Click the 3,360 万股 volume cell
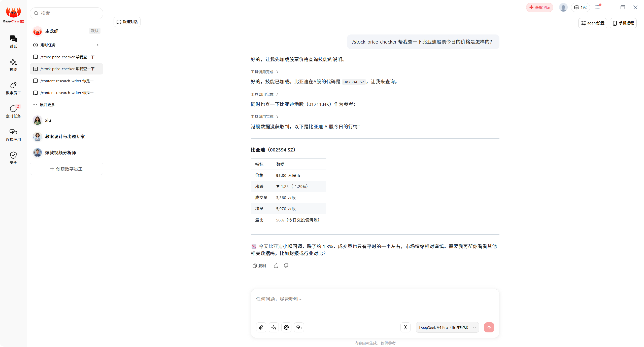Image resolution: width=644 pixels, height=347 pixels. click(299, 198)
